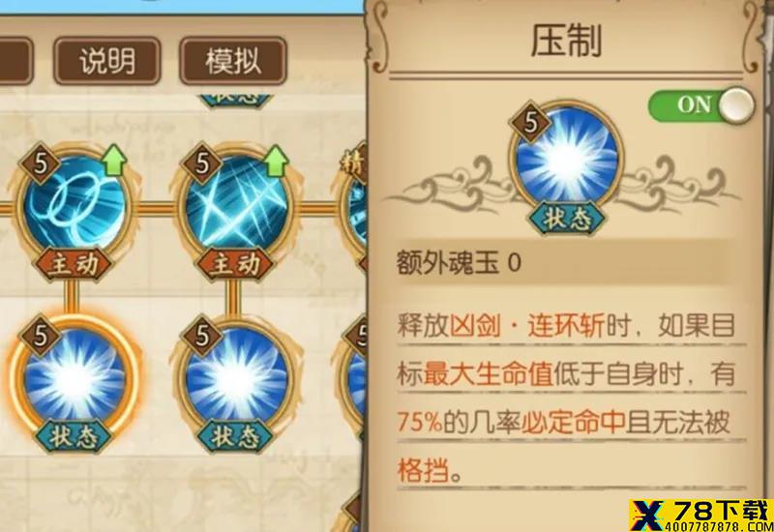Open the 说明 description tab
Screen dimensions: 774x532
[107, 61]
